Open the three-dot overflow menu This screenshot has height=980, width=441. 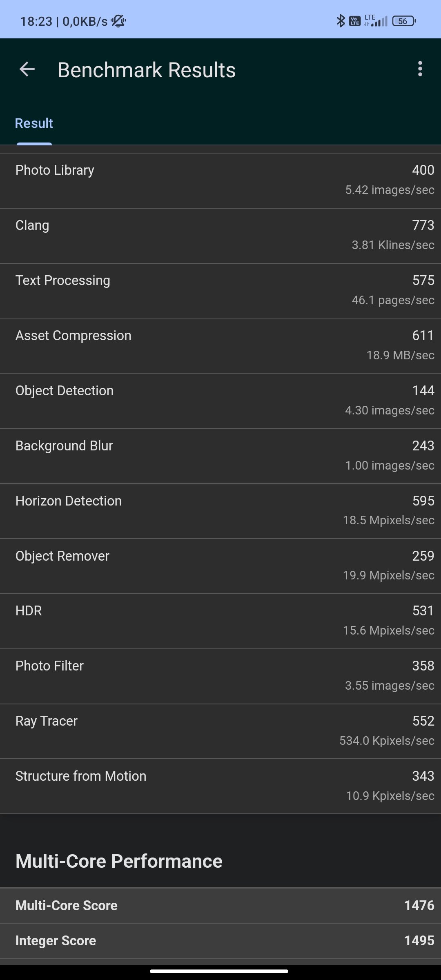click(x=420, y=69)
